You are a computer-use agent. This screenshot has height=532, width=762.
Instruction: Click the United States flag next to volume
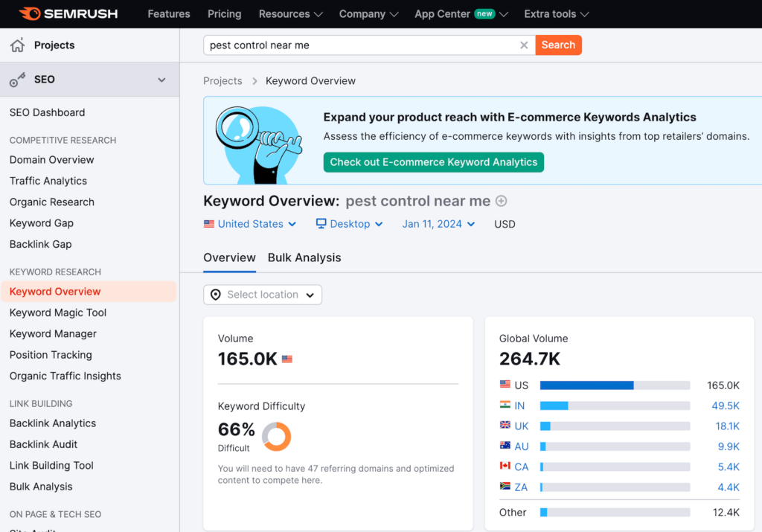pos(287,359)
